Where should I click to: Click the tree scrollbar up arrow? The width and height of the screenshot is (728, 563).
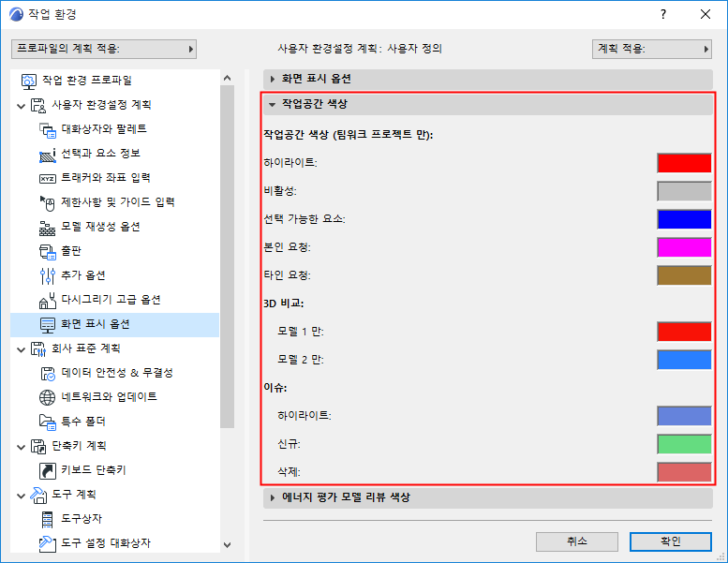click(x=227, y=78)
